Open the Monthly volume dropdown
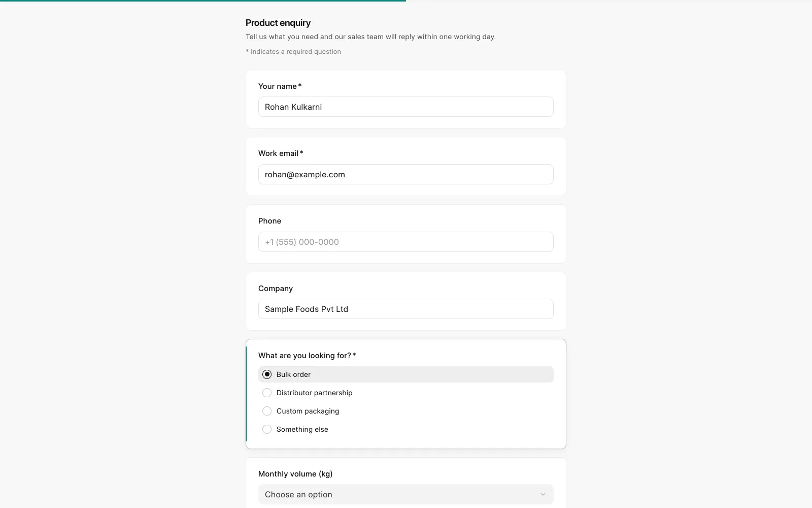The width and height of the screenshot is (812, 508). pyautogui.click(x=405, y=494)
